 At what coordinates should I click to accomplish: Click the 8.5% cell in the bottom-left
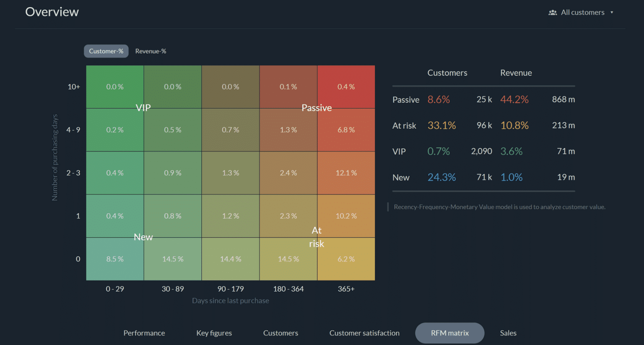coord(114,259)
